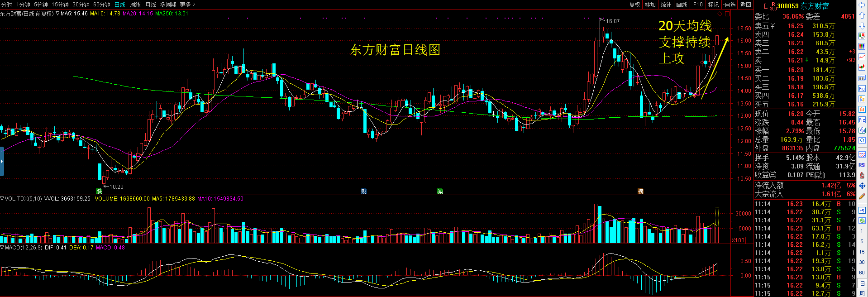This screenshot has height=297, width=868.
Task: Click the blue handle on left screen edge
Action: tap(2, 161)
